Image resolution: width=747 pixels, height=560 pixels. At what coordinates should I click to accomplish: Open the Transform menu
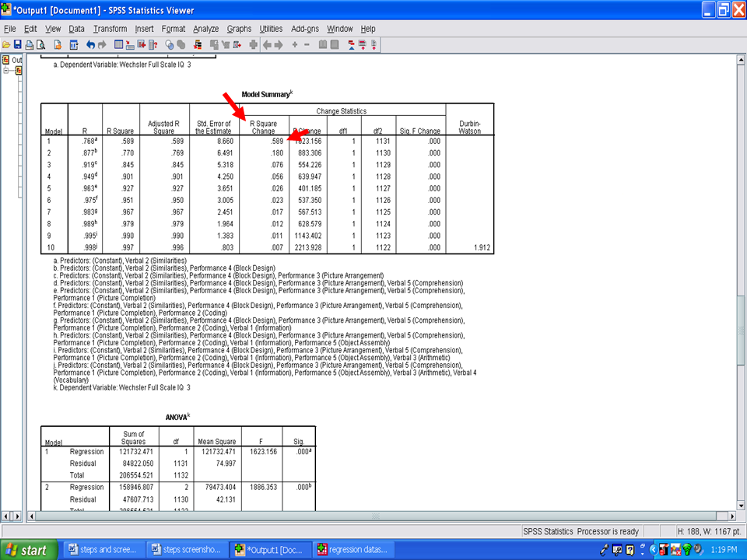[x=110, y=29]
